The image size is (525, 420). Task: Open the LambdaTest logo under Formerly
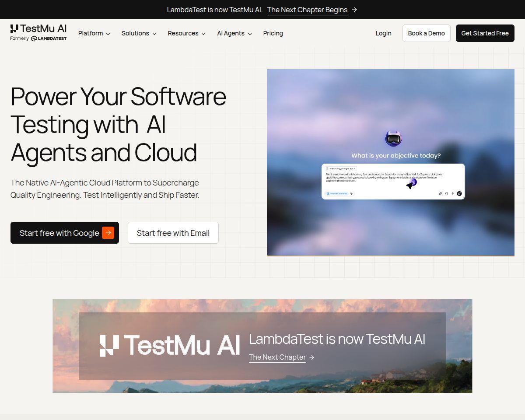click(x=49, y=38)
